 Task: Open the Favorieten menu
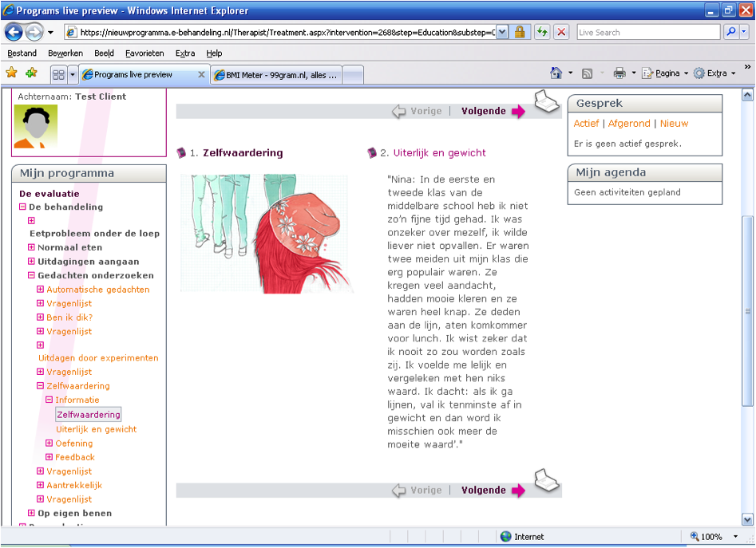144,53
